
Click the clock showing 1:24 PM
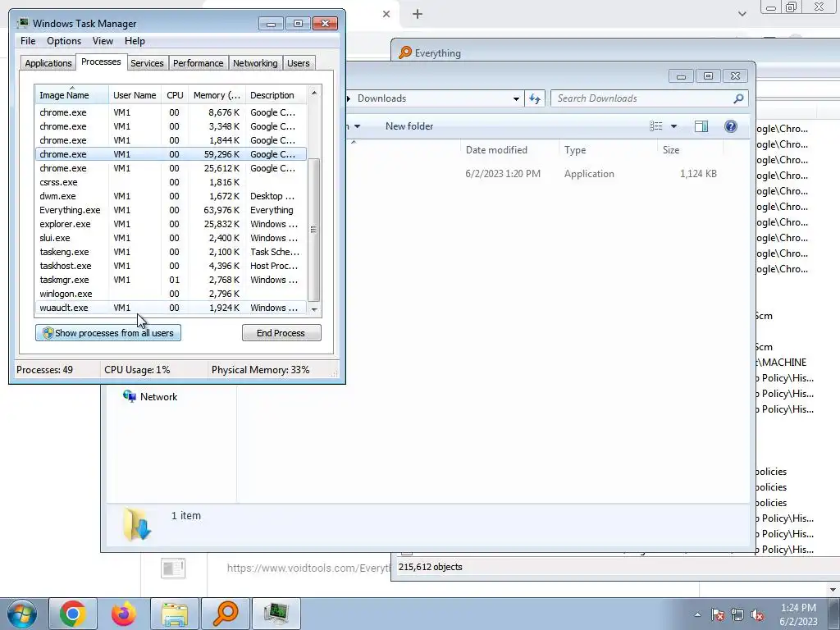pyautogui.click(x=798, y=614)
